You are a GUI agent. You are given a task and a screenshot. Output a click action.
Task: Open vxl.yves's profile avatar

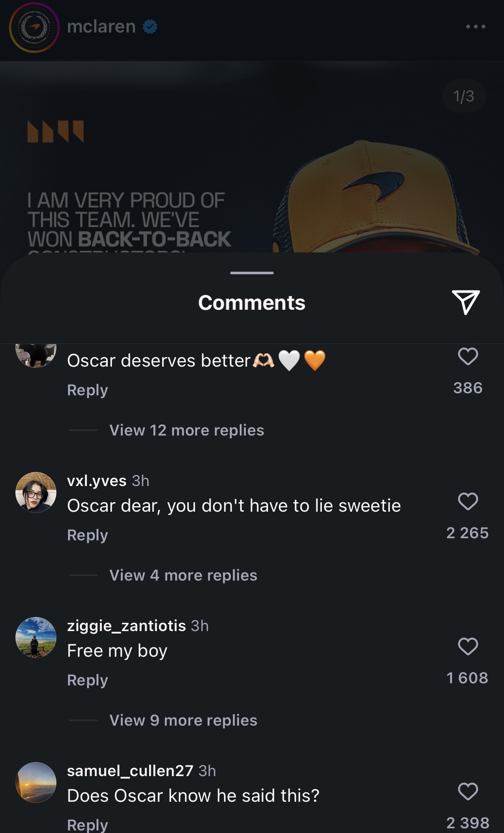pos(36,492)
